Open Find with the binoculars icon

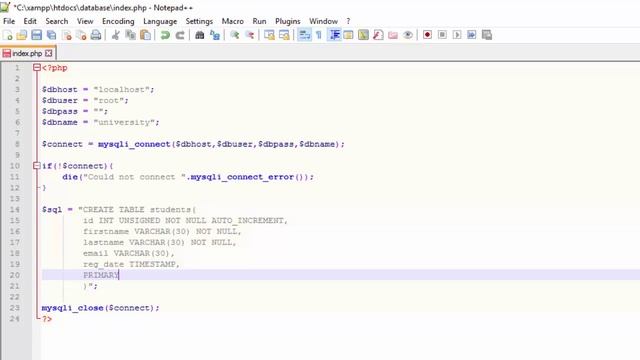200,35
